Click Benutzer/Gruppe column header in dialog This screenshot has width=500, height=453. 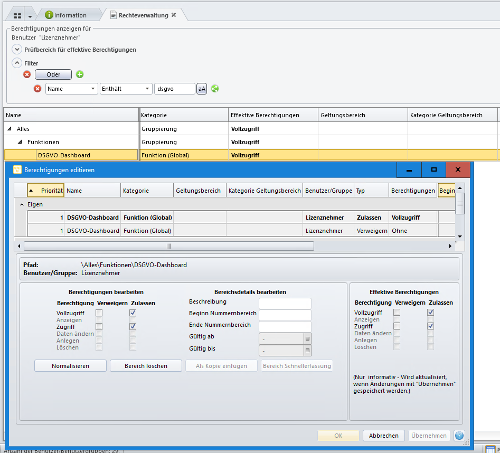[328, 191]
